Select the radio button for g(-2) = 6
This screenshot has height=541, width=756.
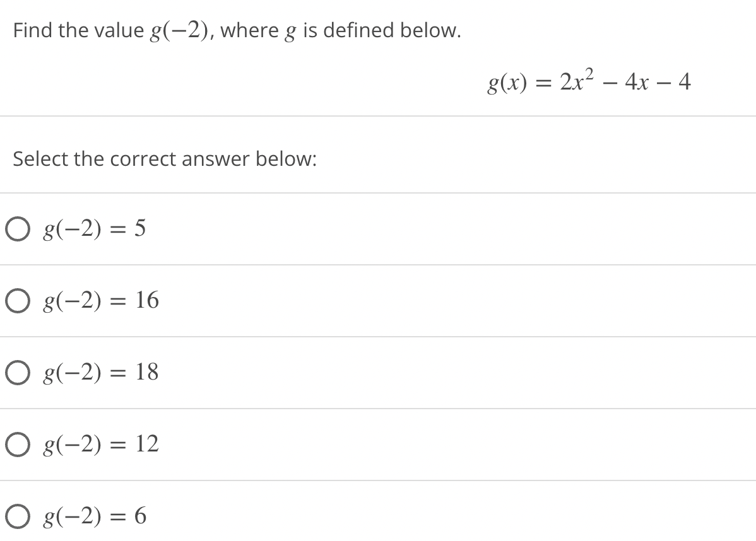[x=18, y=516]
